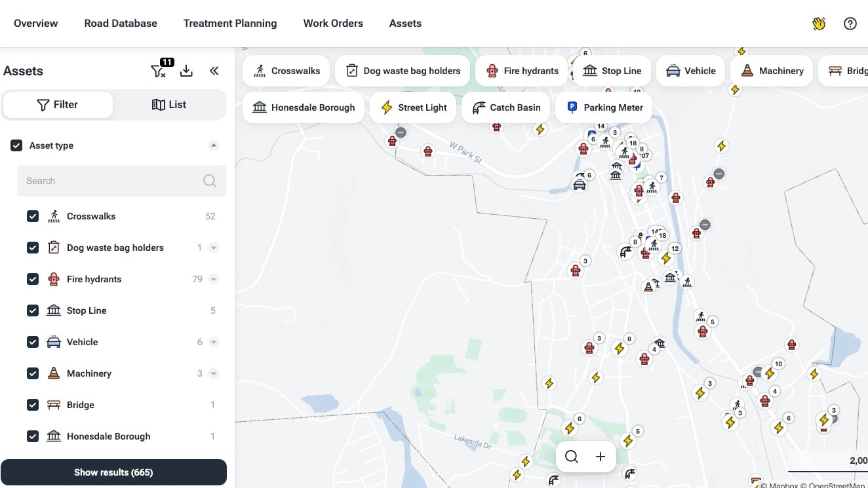868x488 pixels.
Task: Click the Crosswalks pedestrian icon in the list
Action: click(x=54, y=216)
